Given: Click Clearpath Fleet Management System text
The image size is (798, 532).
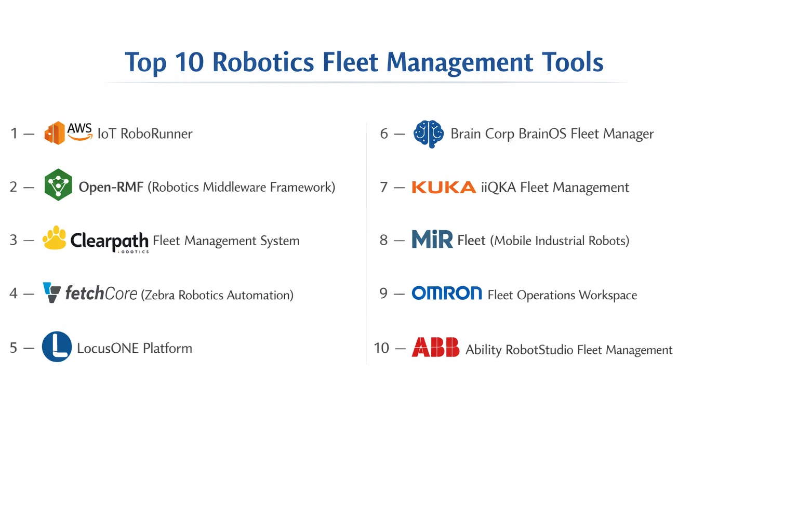Looking at the screenshot, I should click(x=226, y=241).
